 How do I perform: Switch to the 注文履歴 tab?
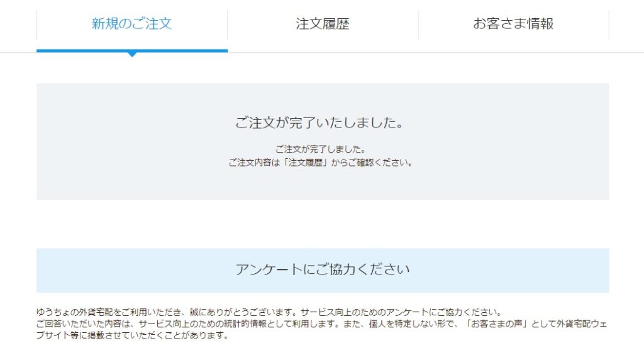point(323,24)
